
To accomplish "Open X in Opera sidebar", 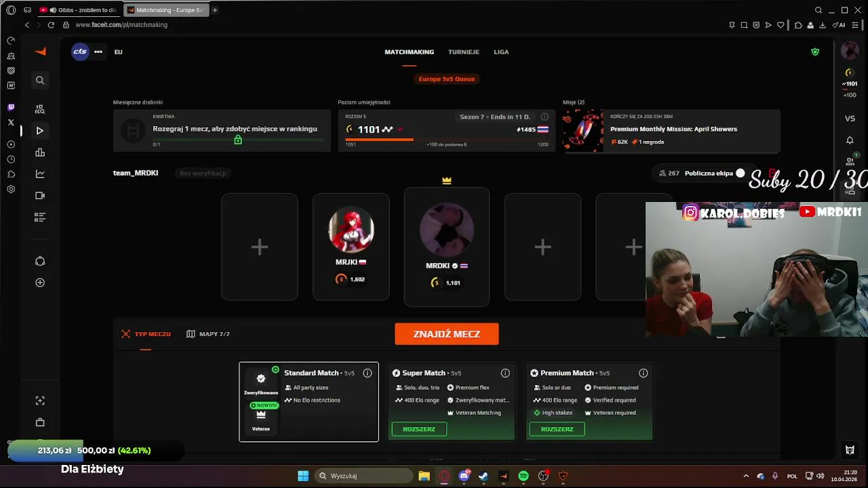I will [x=11, y=123].
